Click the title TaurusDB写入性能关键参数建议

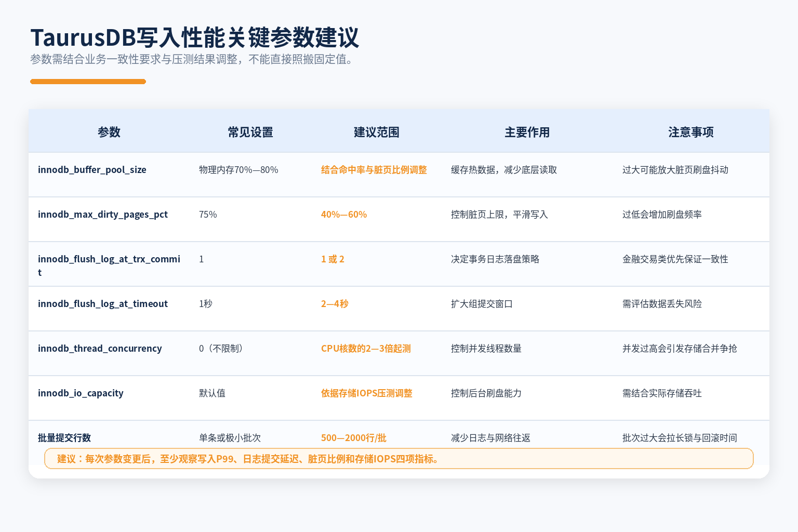[x=195, y=38]
